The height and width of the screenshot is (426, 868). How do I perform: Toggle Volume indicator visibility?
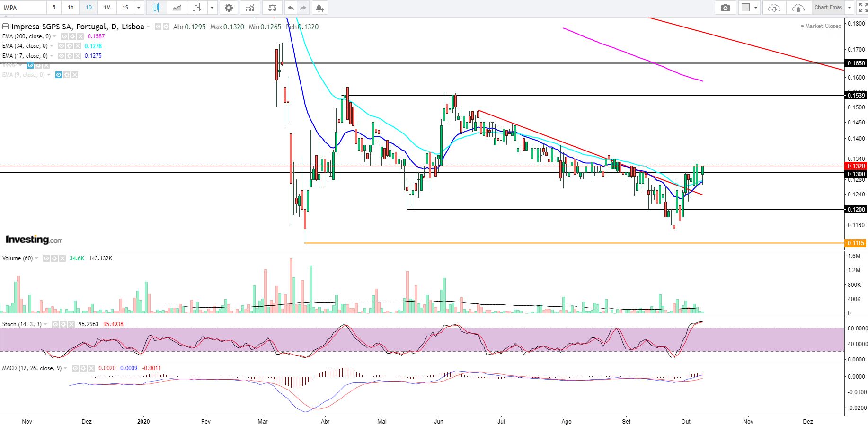(46, 258)
